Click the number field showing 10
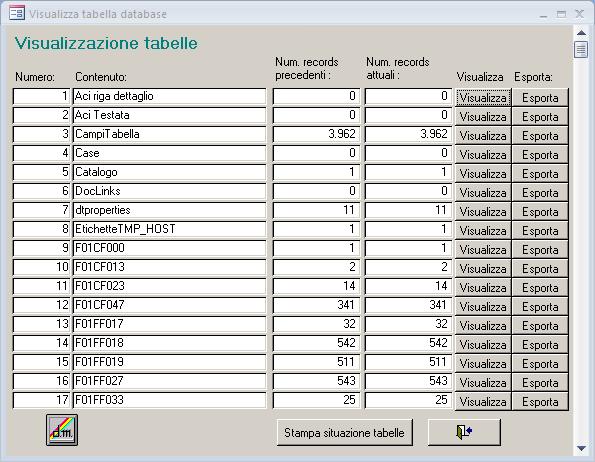 [x=42, y=267]
